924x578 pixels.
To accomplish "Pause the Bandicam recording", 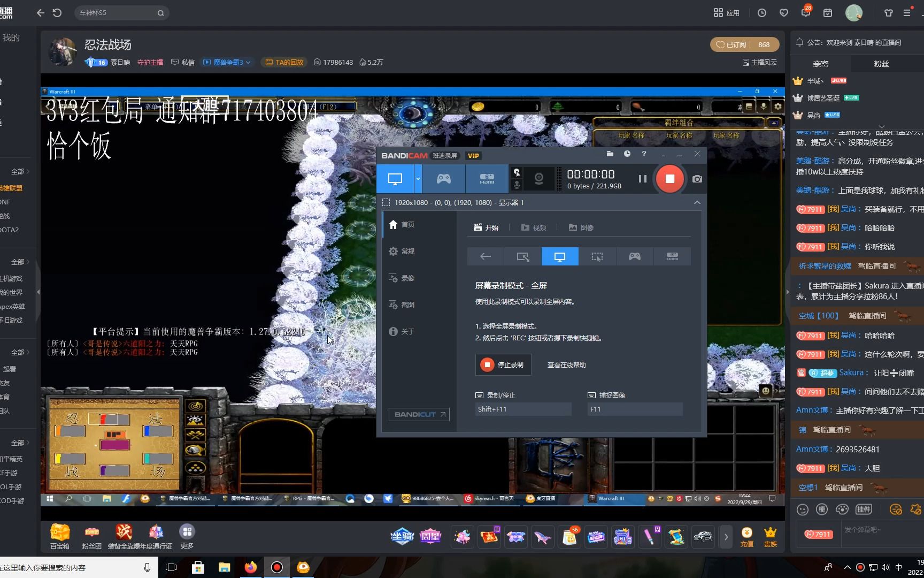I will pyautogui.click(x=643, y=179).
